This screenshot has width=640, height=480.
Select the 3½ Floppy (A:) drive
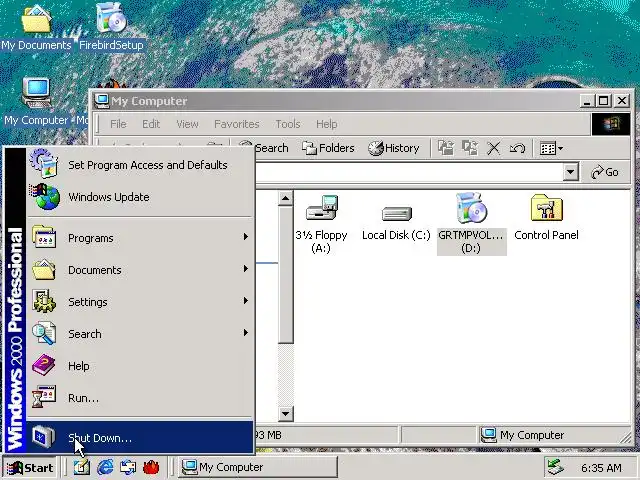click(x=321, y=224)
